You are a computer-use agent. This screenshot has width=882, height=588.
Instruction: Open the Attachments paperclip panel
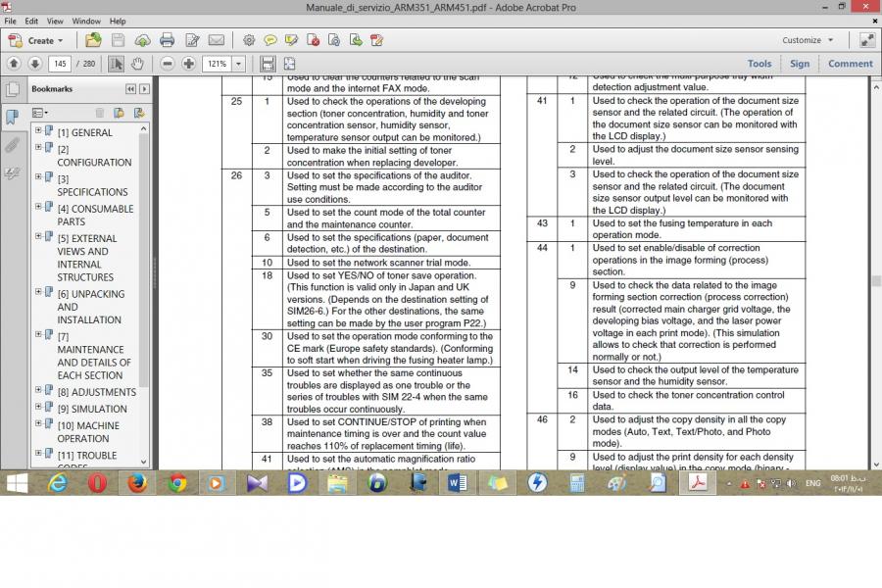[12, 145]
